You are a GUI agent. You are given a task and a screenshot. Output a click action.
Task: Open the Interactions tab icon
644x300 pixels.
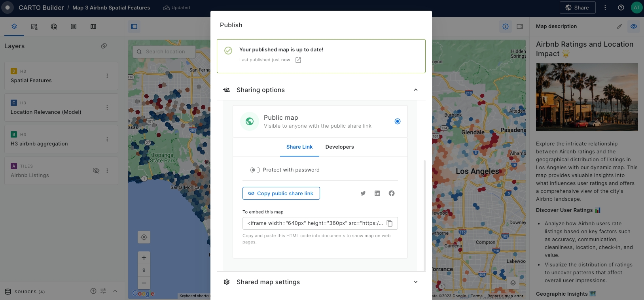54,26
